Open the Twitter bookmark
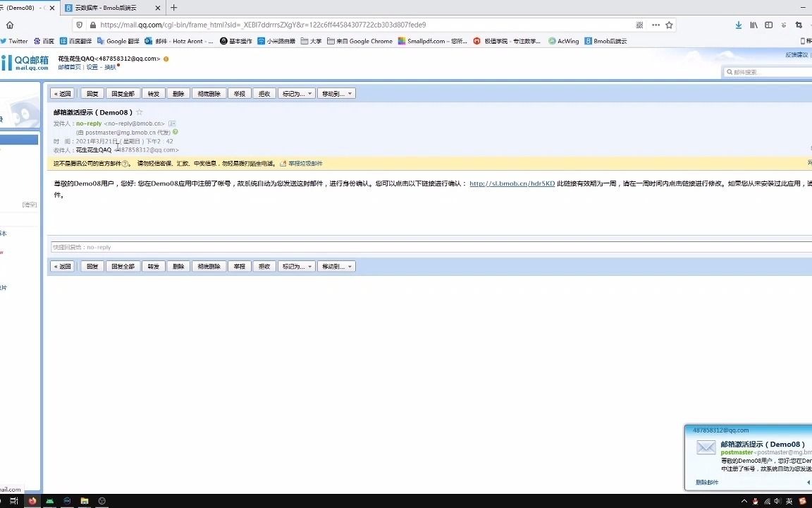Image resolution: width=812 pixels, height=508 pixels. pyautogui.click(x=15, y=41)
